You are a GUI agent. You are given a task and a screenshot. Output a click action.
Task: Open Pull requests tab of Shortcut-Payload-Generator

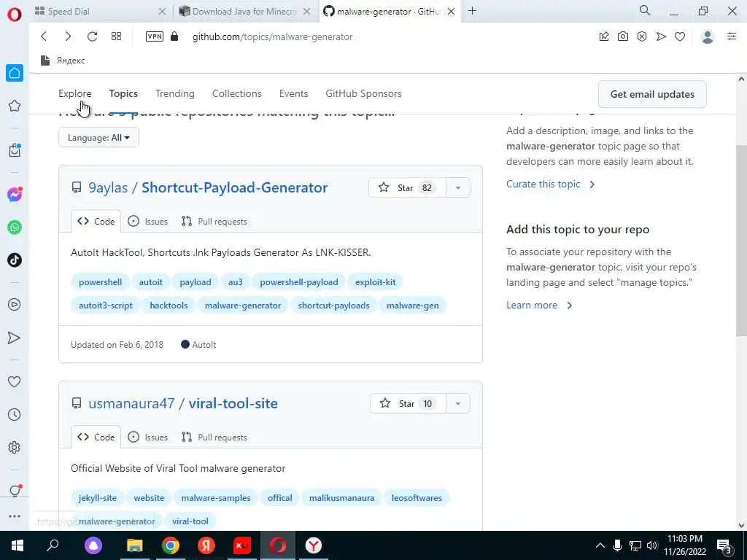(x=214, y=222)
